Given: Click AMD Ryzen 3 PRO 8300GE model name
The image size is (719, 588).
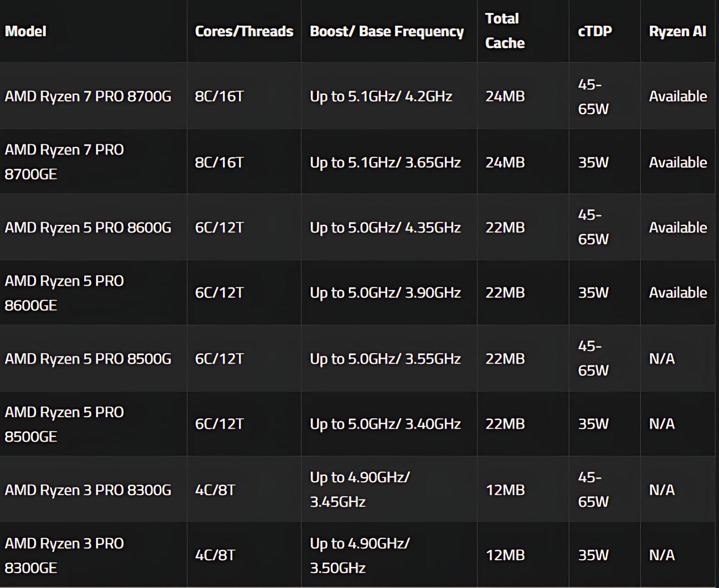Looking at the screenshot, I should coord(64,555).
